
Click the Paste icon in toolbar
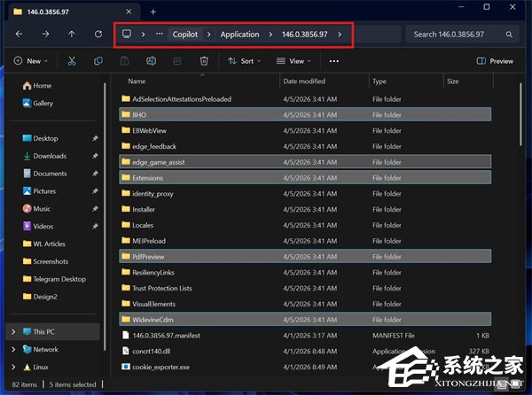click(124, 61)
